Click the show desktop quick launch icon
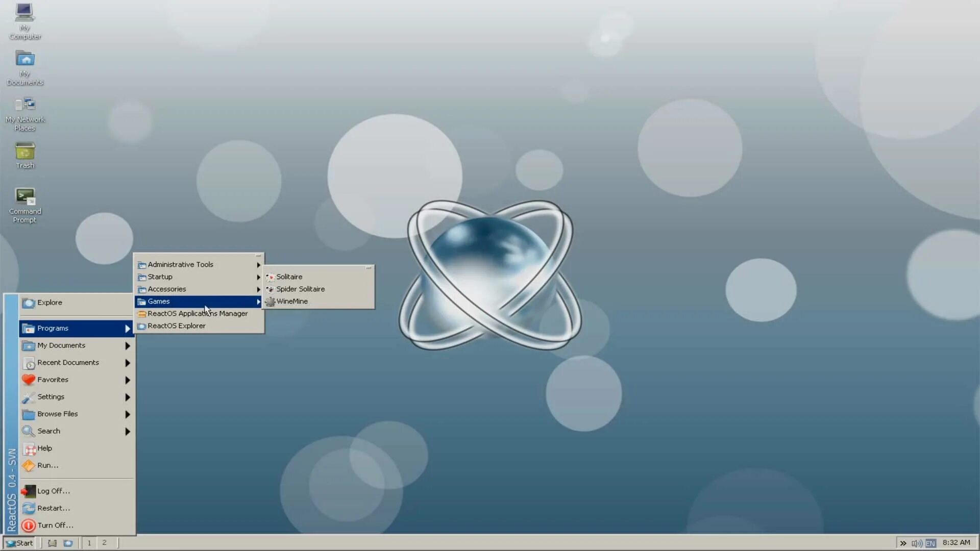Viewport: 980px width, 551px height. point(52,543)
